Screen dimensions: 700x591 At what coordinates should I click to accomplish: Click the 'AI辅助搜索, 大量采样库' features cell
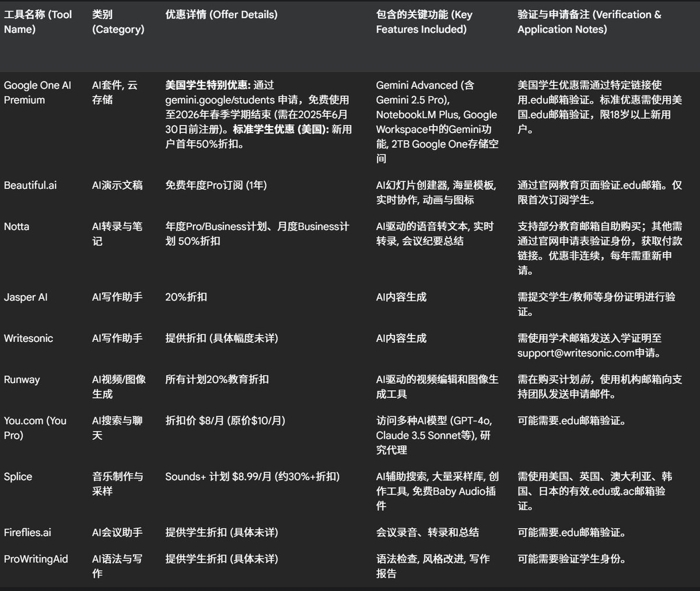click(437, 491)
